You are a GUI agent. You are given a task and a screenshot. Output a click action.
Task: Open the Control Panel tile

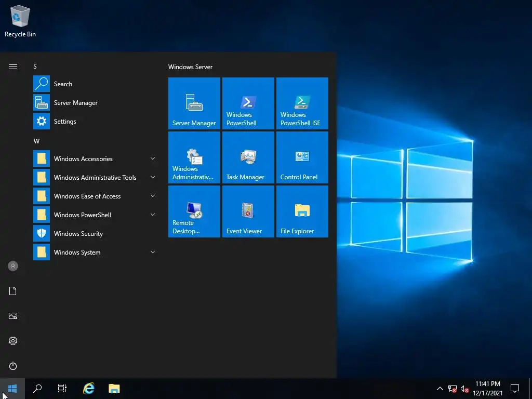pos(302,157)
